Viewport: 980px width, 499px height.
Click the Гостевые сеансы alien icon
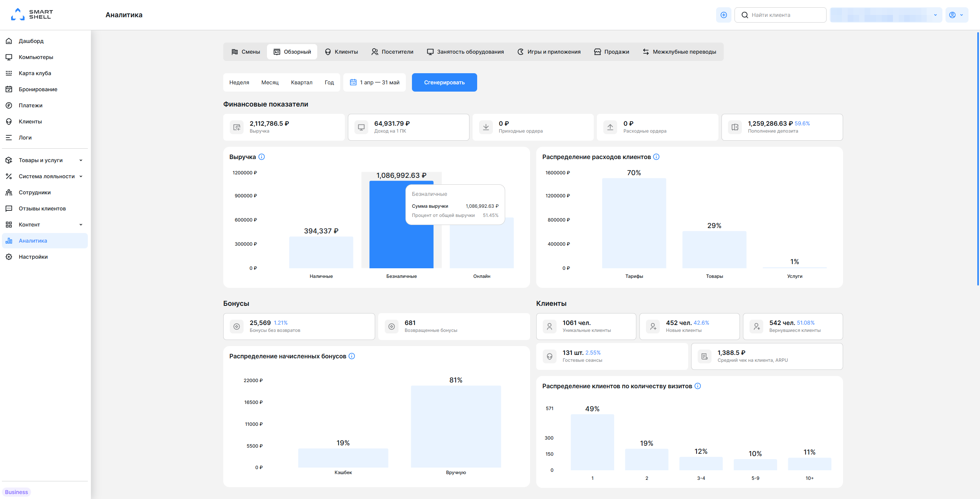click(x=550, y=356)
